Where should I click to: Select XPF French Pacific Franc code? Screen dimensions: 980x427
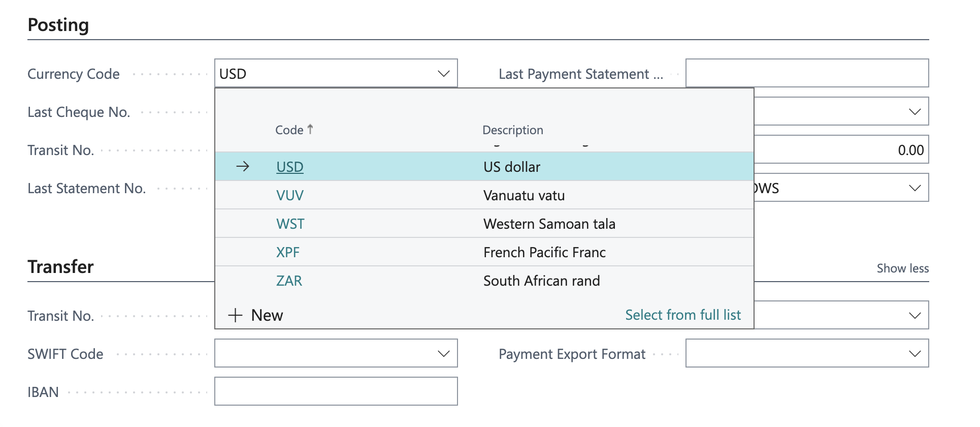pyautogui.click(x=287, y=252)
